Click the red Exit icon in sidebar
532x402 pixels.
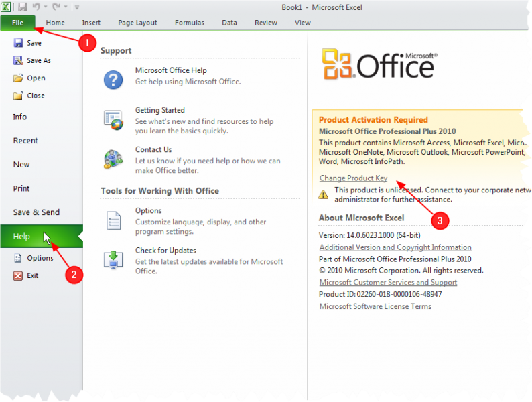coord(18,276)
